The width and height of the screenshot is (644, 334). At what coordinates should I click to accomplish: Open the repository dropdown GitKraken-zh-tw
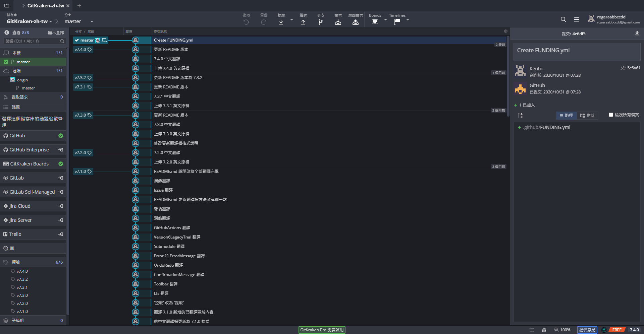pyautogui.click(x=29, y=21)
